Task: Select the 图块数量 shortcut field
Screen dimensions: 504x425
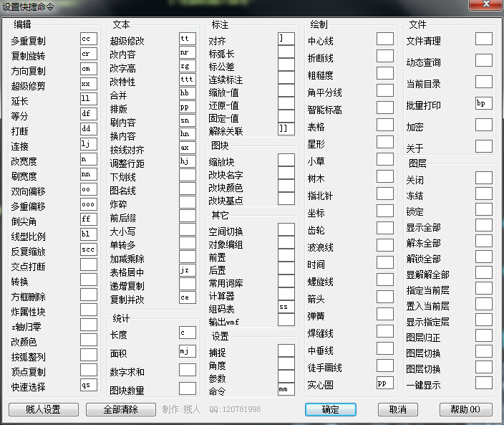Action: [188, 388]
